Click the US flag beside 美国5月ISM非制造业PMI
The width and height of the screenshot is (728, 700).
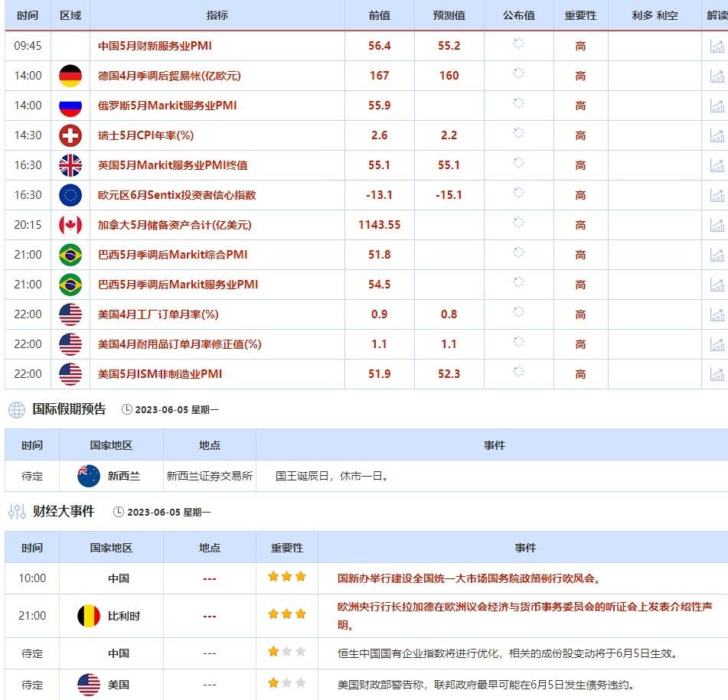click(70, 374)
